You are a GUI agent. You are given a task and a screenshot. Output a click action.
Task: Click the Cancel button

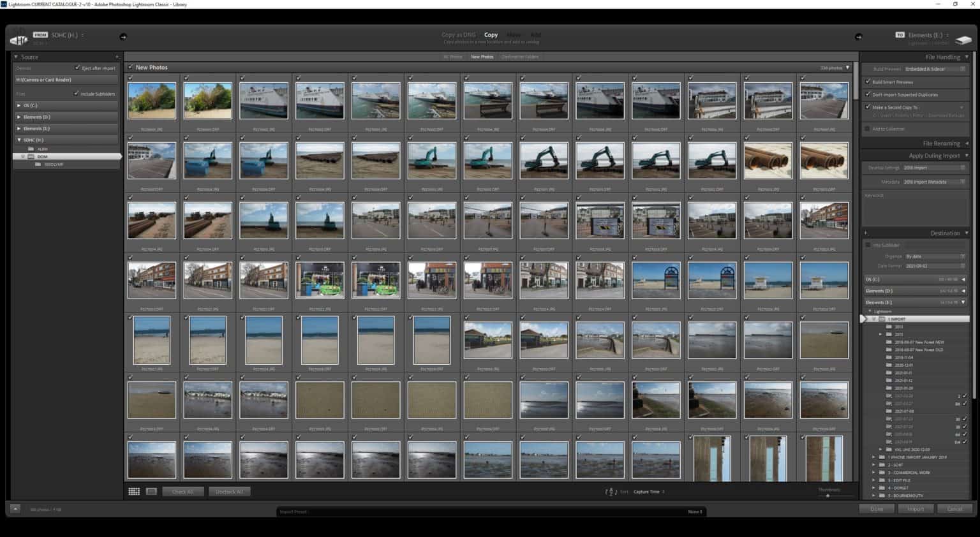[x=954, y=509]
